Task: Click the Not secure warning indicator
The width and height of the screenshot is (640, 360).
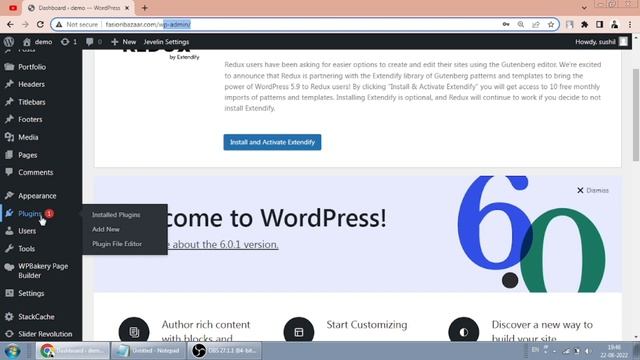Action: coord(77,24)
